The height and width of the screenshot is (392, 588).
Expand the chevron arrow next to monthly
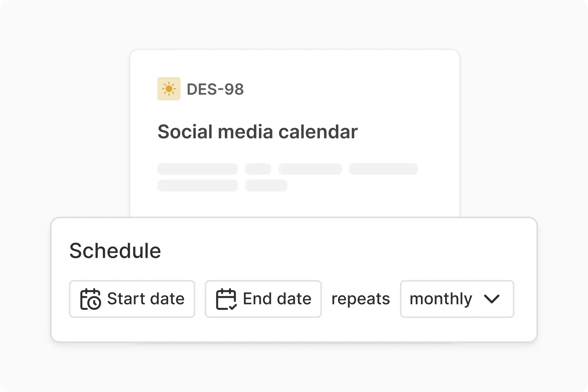491,299
